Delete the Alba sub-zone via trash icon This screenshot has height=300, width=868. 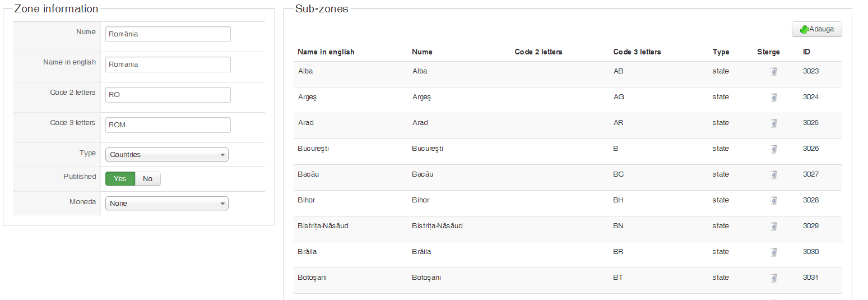[773, 72]
